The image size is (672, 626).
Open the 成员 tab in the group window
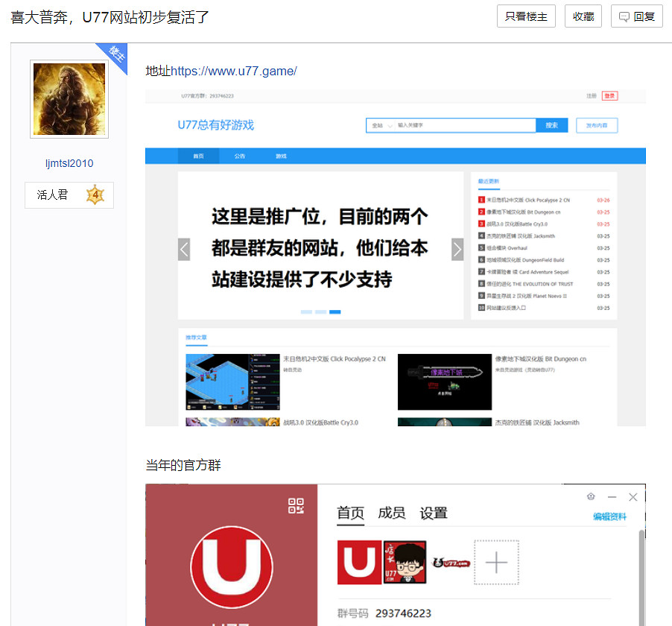click(393, 513)
